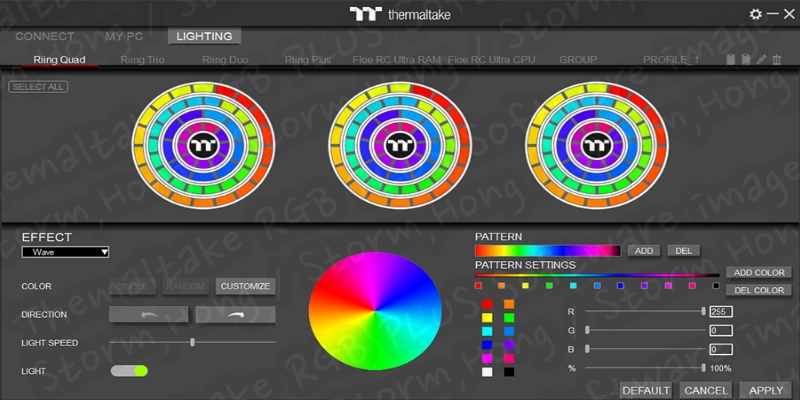Open the Wave effect dropdown
The width and height of the screenshot is (800, 400).
pyautogui.click(x=65, y=252)
